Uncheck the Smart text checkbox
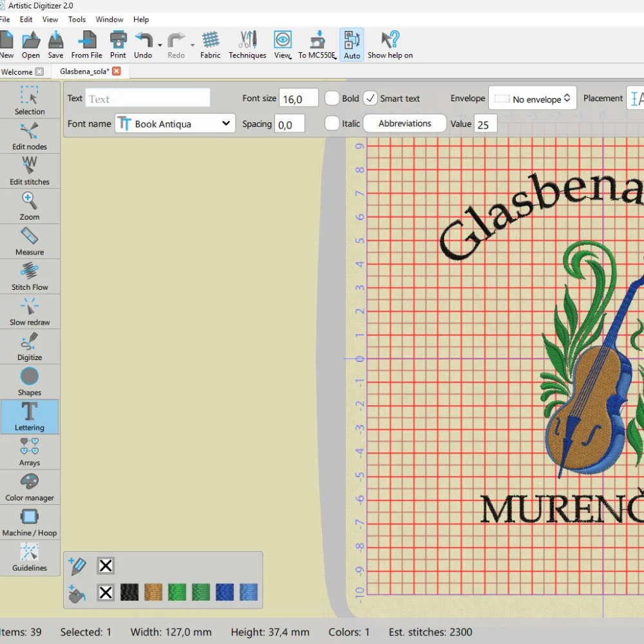The image size is (644, 644). (x=370, y=99)
